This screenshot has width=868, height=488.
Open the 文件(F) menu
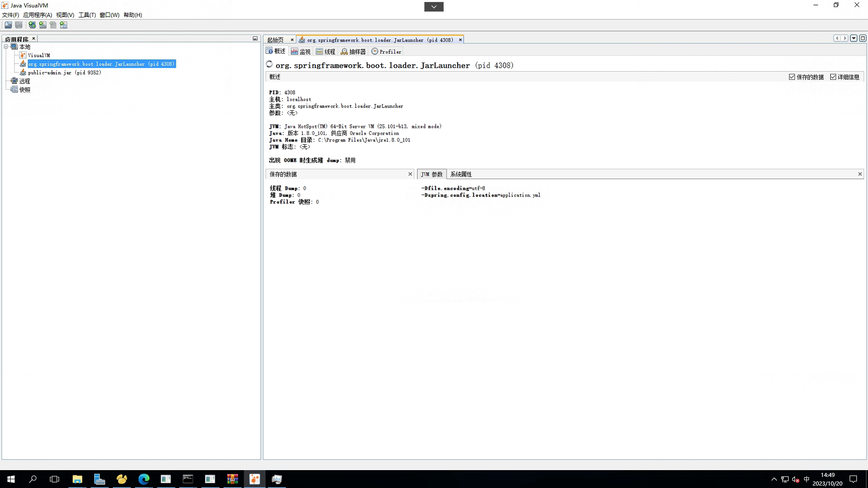[10, 15]
